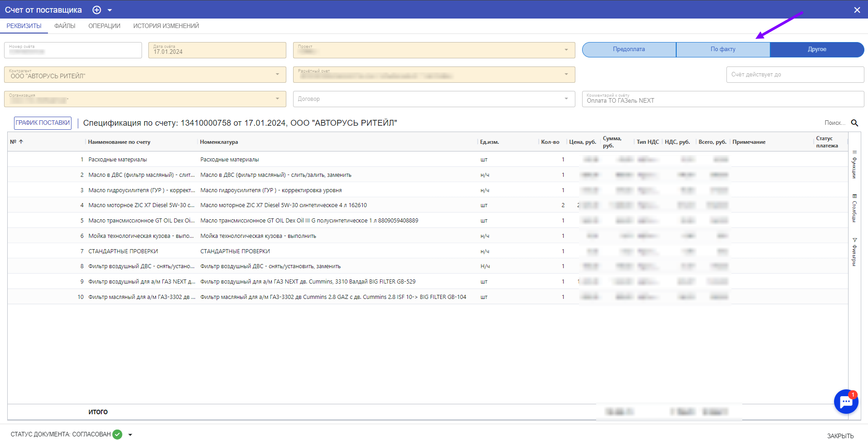The image size is (868, 440).
Task: Click the Примечание column header
Action: click(749, 142)
